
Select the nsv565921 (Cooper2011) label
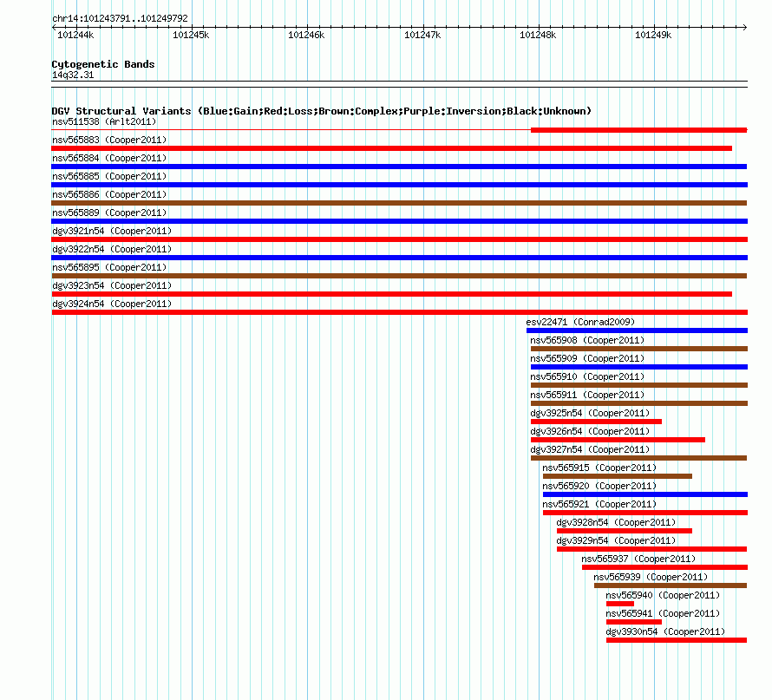(x=599, y=504)
